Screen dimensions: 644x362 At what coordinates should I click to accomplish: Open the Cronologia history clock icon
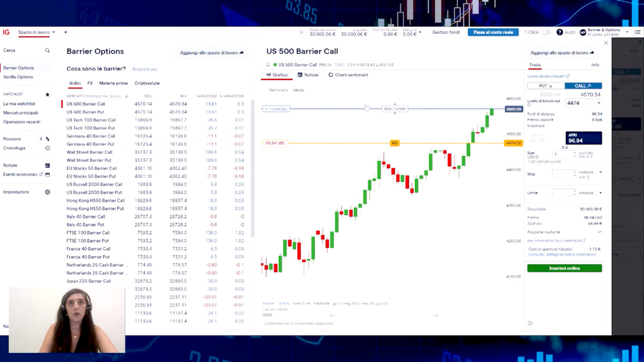[x=47, y=148]
